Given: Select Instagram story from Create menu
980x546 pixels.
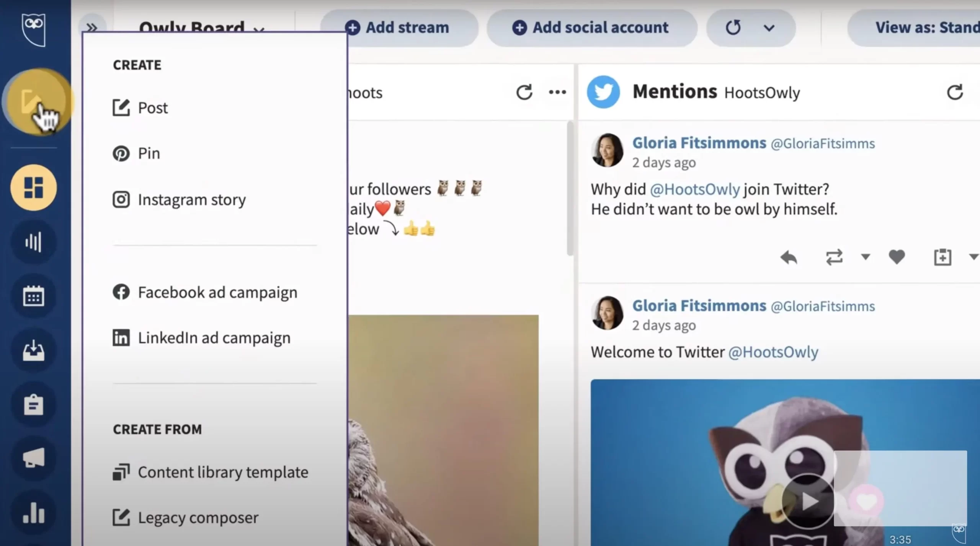Looking at the screenshot, I should click(x=192, y=199).
